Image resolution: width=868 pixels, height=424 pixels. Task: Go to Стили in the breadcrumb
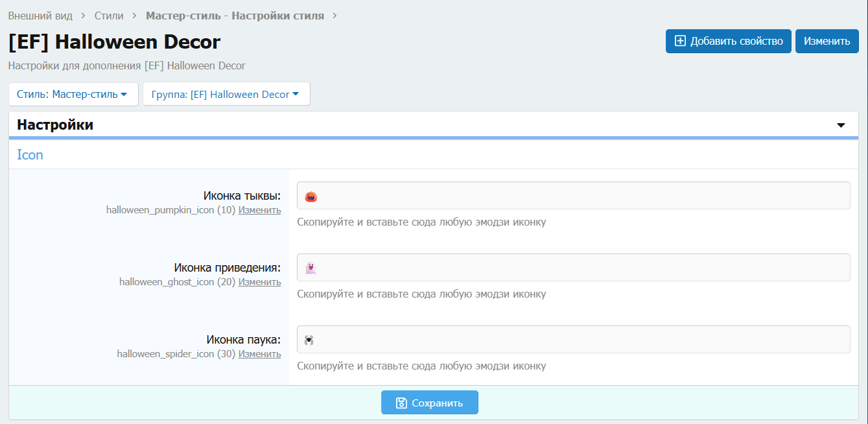[x=109, y=16]
